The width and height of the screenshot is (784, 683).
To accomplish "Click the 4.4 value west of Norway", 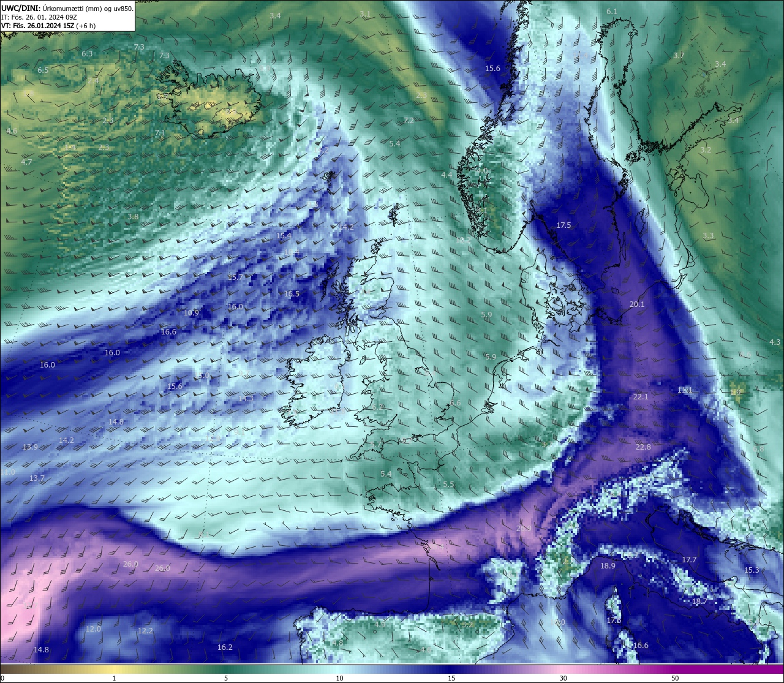I will point(447,175).
